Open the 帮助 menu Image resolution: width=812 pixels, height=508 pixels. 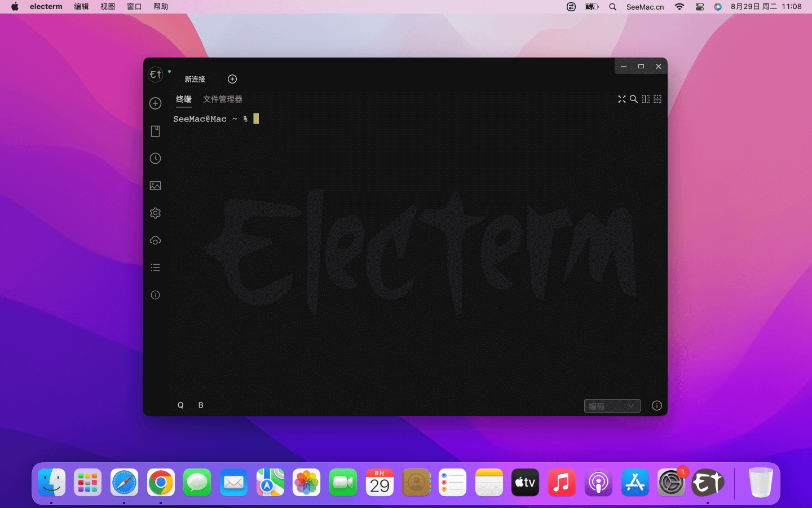[x=161, y=7]
